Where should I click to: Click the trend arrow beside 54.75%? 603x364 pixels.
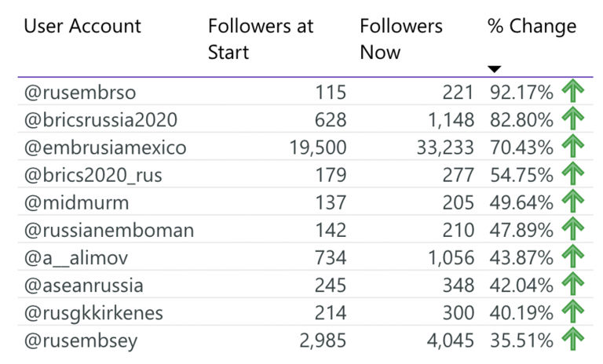tap(572, 173)
